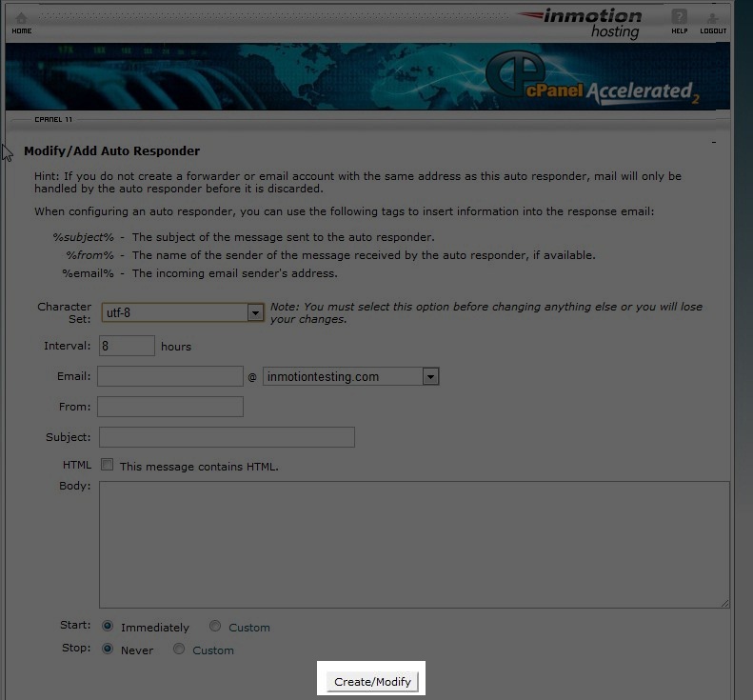The width and height of the screenshot is (753, 700).
Task: Expand the inmotiontesting.com domain dropdown
Action: point(350,376)
